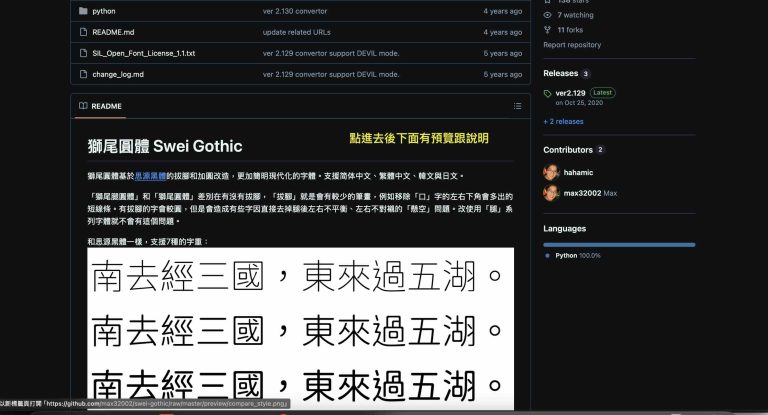Image resolution: width=768 pixels, height=415 pixels.
Task: Open max32002's profile name link
Action: [x=582, y=194]
